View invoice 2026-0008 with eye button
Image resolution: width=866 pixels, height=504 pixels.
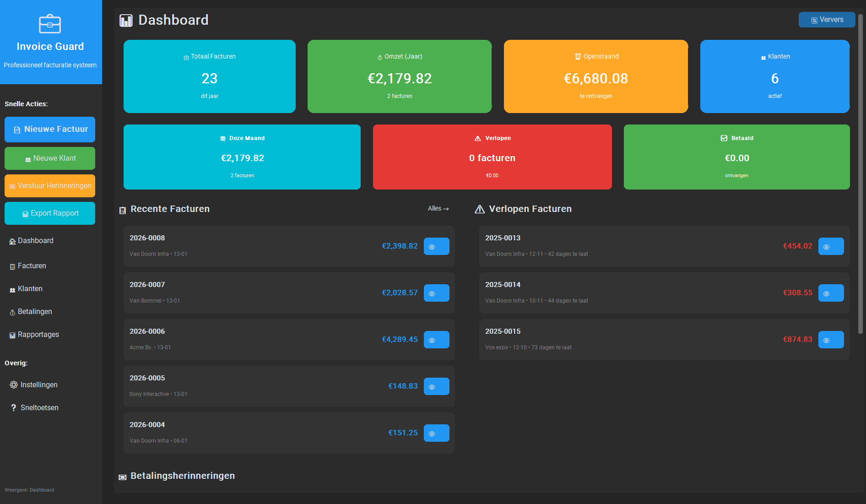click(x=436, y=246)
